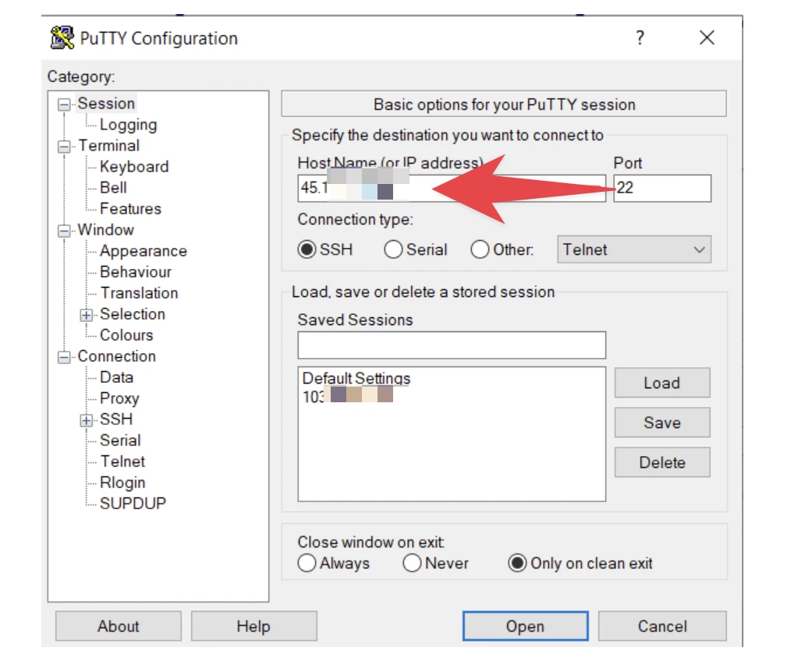Select the Other connection type radio
This screenshot has width=794, height=672.
[x=480, y=249]
